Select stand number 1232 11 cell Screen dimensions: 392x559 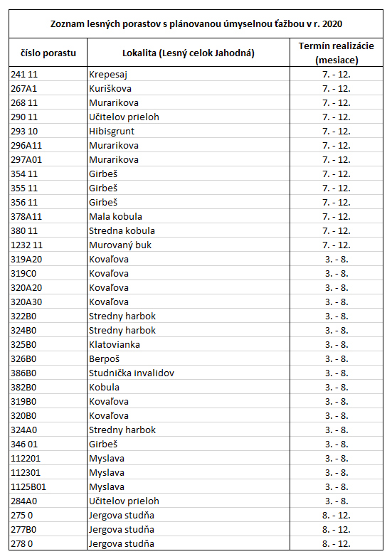coord(48,245)
